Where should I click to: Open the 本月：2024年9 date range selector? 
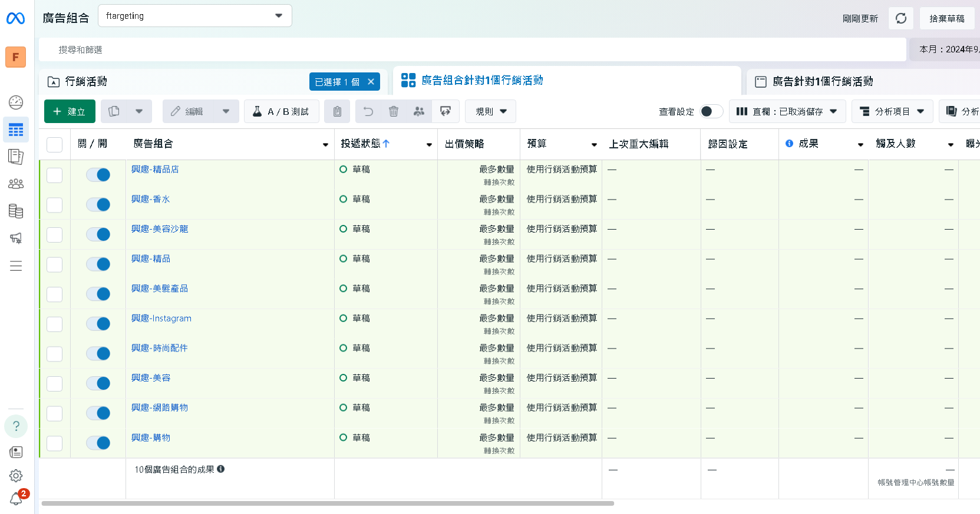(x=945, y=49)
